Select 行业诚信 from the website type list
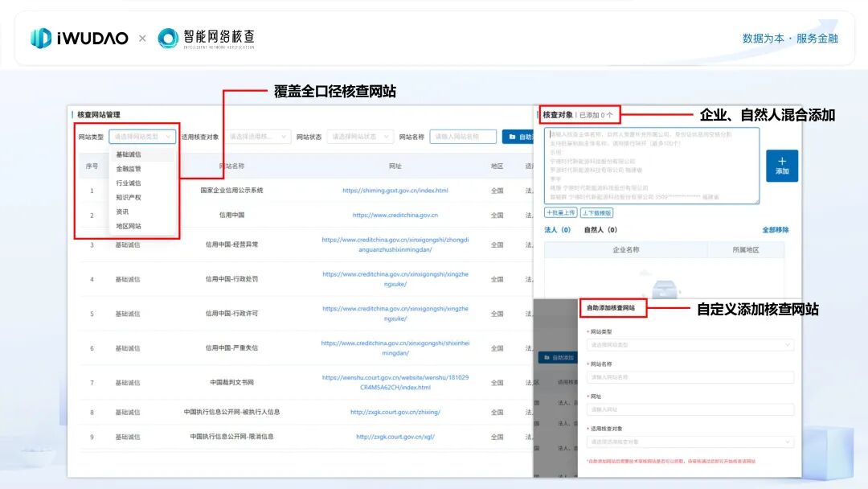Viewport: 868px width, 489px height. 129,183
